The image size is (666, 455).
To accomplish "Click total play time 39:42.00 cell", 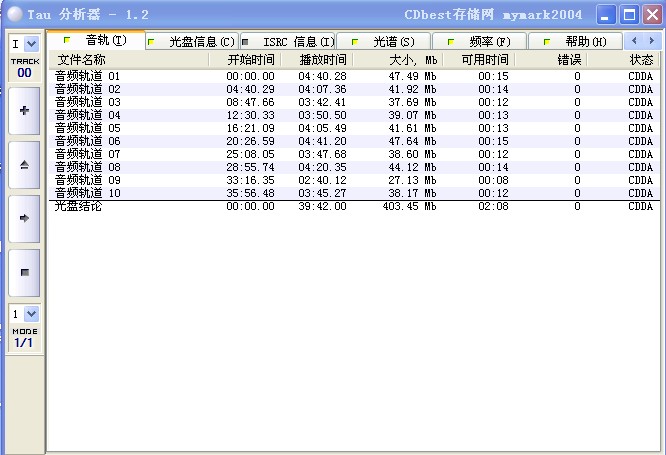I will 322,206.
